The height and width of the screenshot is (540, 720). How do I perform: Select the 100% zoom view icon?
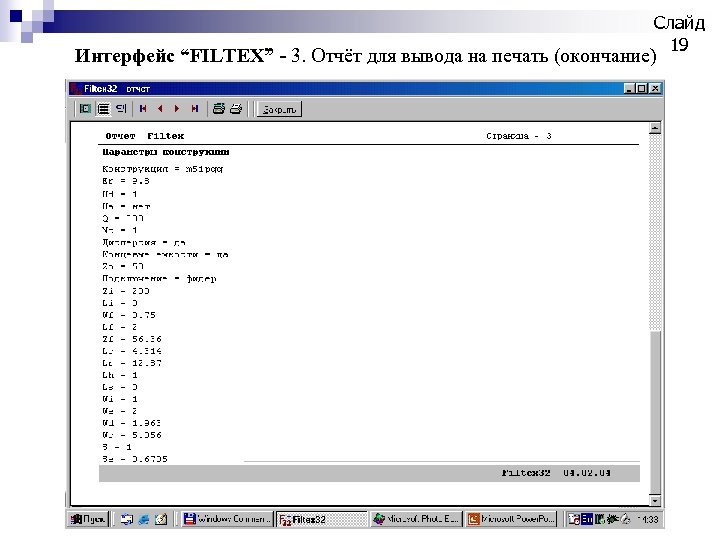[x=104, y=109]
